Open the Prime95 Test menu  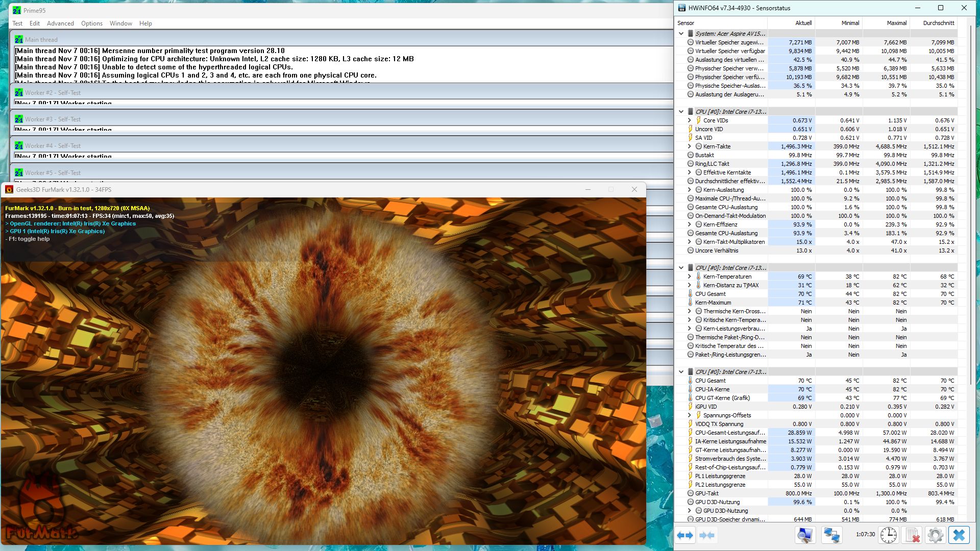click(x=17, y=23)
